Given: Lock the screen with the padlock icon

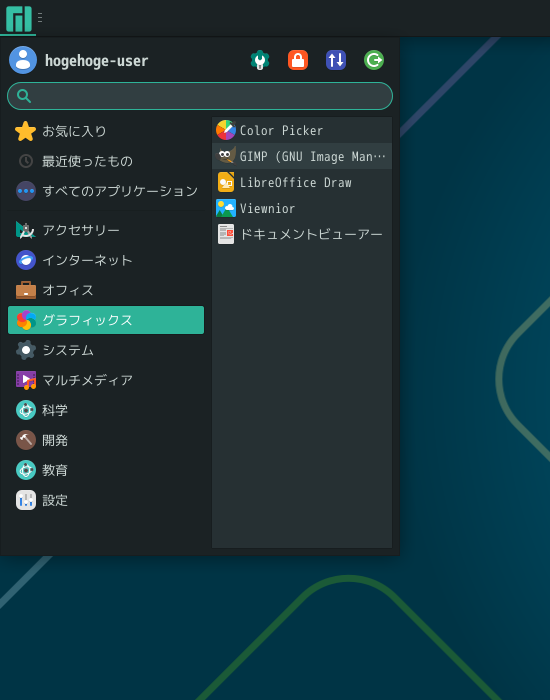Looking at the screenshot, I should pyautogui.click(x=298, y=60).
